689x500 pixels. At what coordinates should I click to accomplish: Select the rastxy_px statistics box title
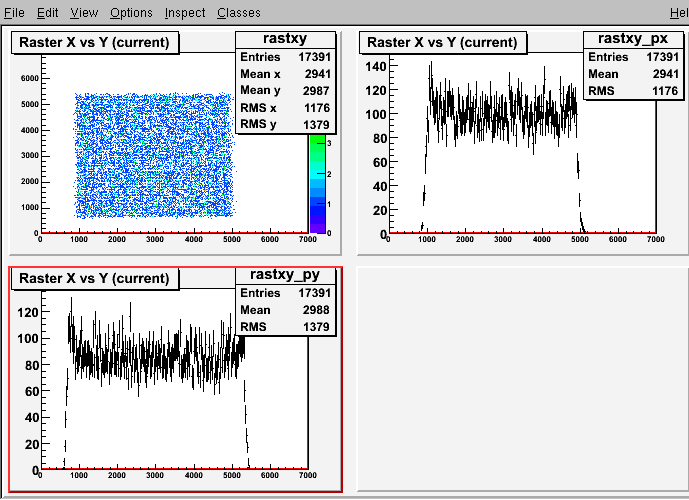pyautogui.click(x=633, y=39)
